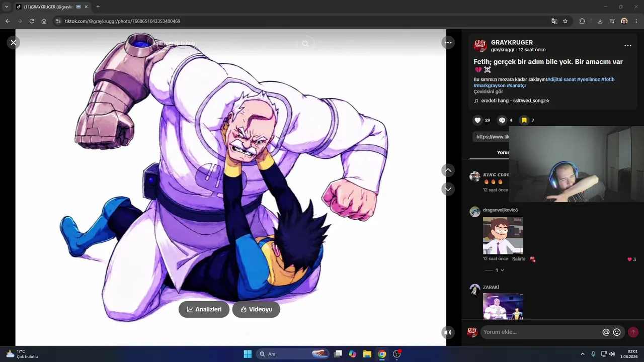Screen dimensions: 644x362
Task: View the image in draganveljkovic6's comment
Action: [x=503, y=235]
